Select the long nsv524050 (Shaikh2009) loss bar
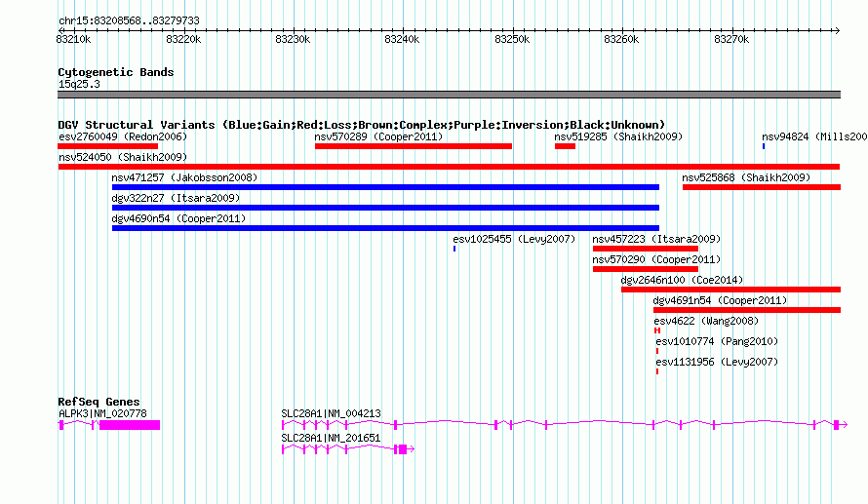868x504 pixels. pos(449,167)
